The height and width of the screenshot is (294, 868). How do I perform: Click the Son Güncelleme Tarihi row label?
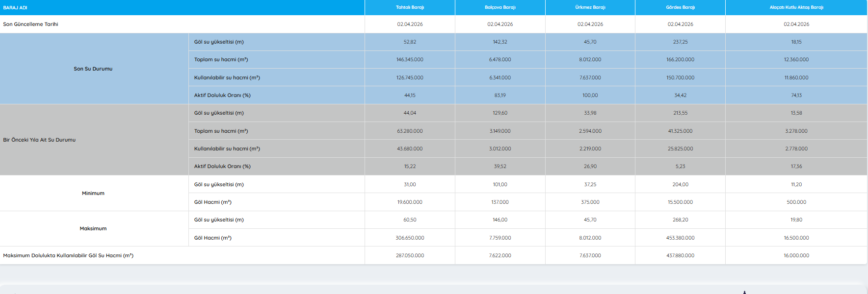[x=30, y=24]
